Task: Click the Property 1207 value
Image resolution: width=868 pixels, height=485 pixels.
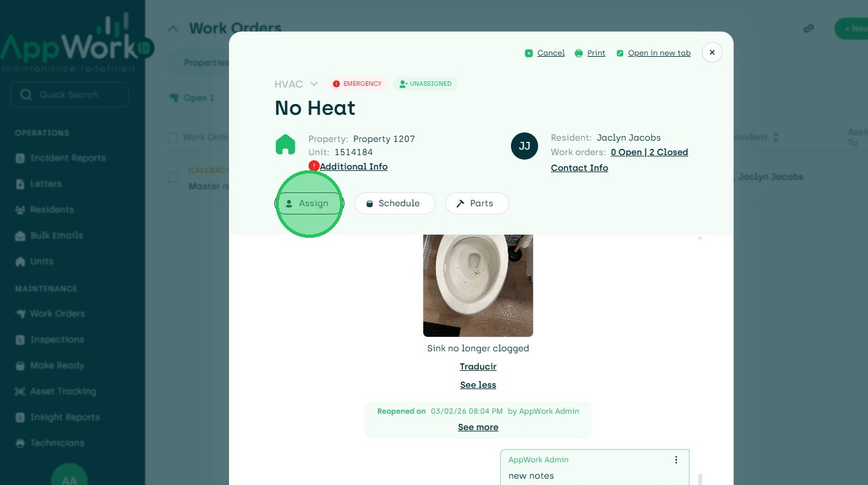Action: (x=384, y=139)
